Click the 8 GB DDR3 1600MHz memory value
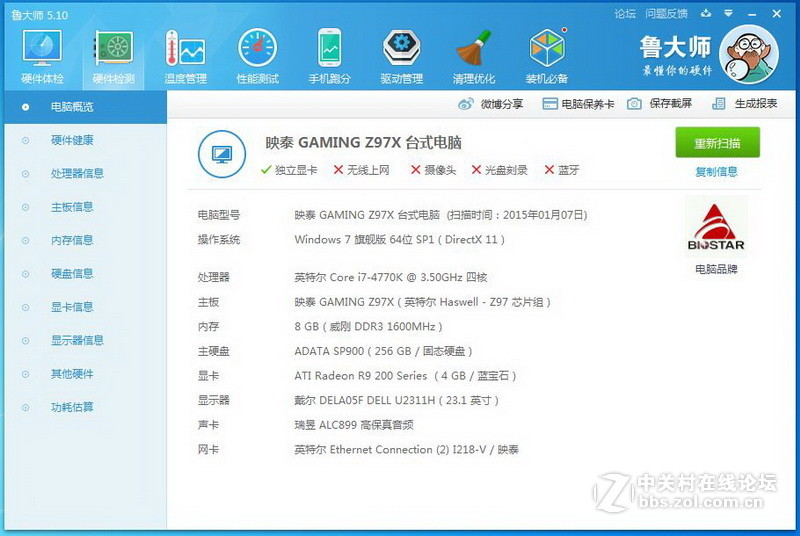This screenshot has width=800, height=536. 368,326
